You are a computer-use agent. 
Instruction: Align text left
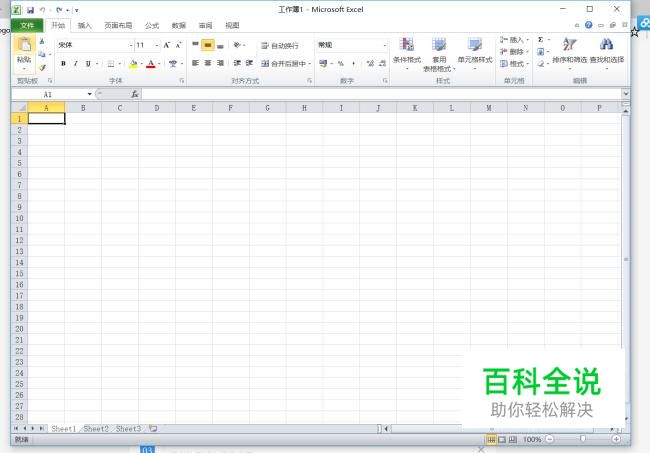(x=195, y=63)
